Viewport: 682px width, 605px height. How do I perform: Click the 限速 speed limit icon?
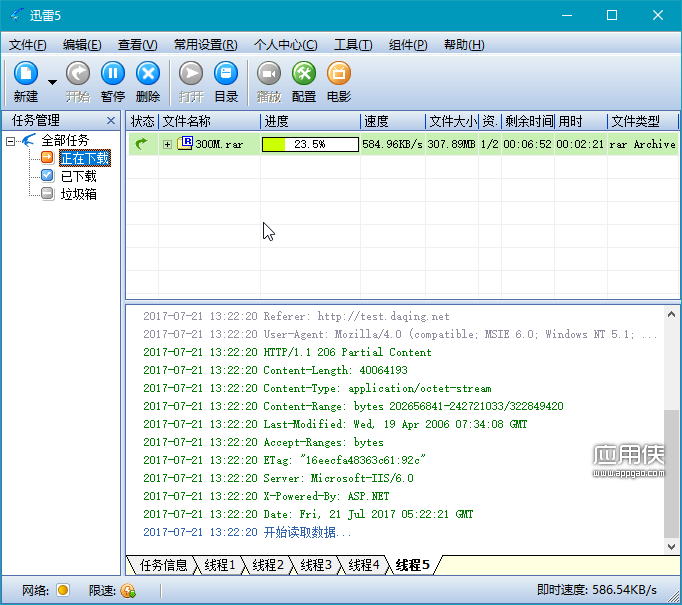pos(128,591)
